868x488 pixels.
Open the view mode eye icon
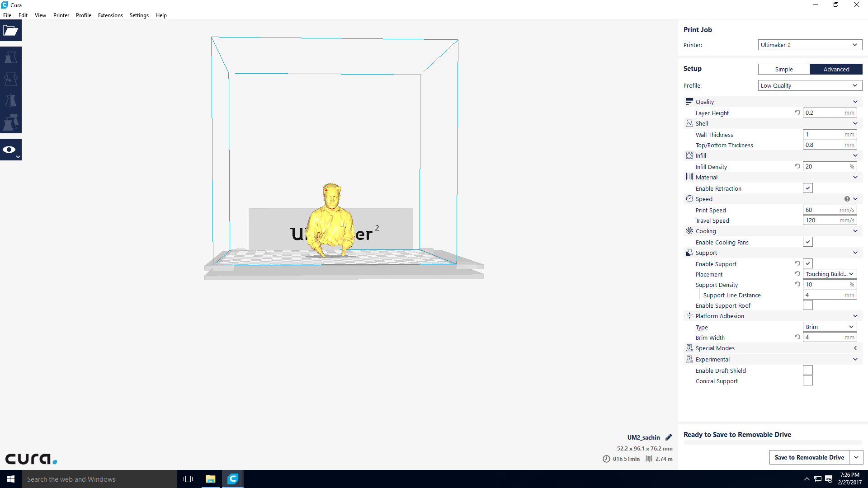pos(11,150)
